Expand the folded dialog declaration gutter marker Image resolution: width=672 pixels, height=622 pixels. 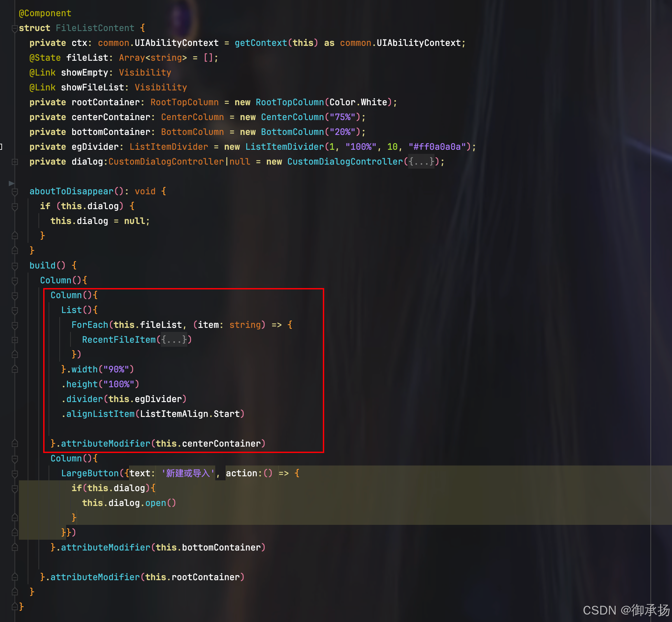click(15, 162)
